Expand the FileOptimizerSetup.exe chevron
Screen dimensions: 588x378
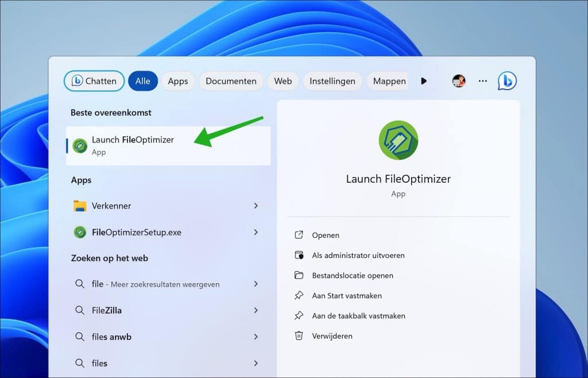(256, 233)
